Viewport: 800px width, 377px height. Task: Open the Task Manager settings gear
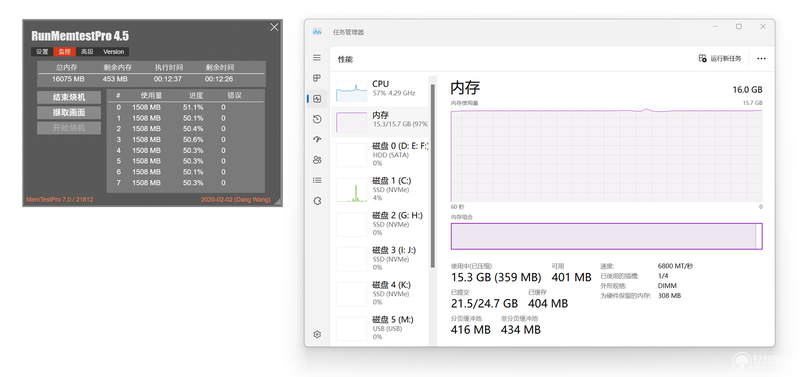point(317,335)
